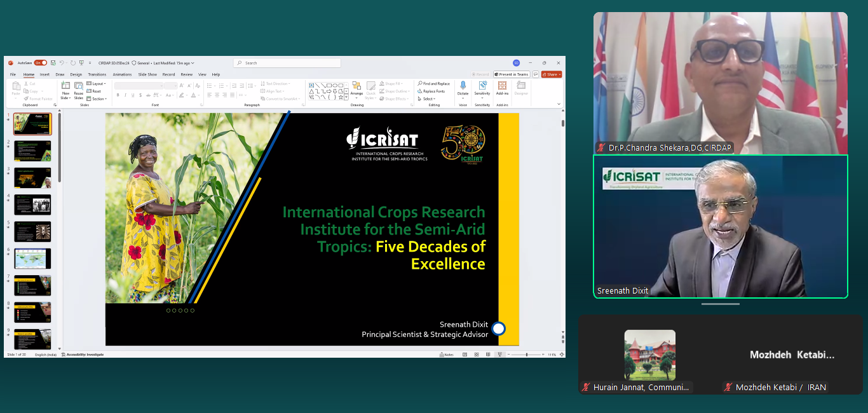The width and height of the screenshot is (868, 413).
Task: Select slide 2 thumbnail
Action: [32, 151]
